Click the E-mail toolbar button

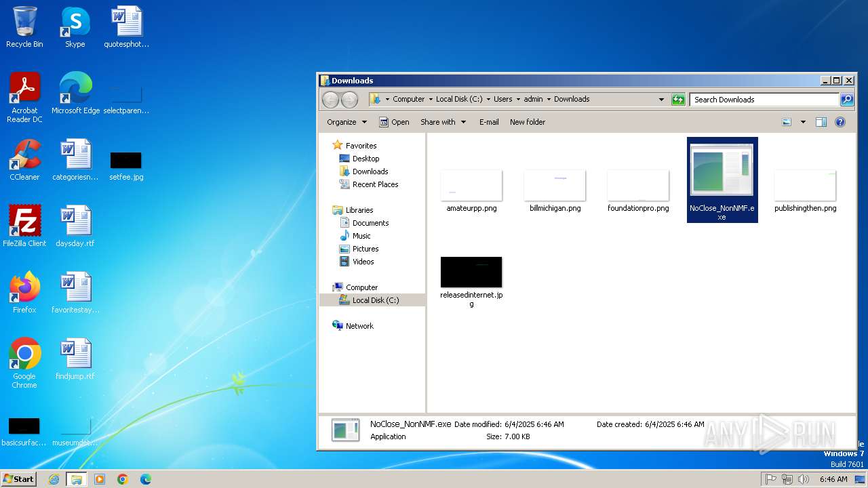point(489,122)
